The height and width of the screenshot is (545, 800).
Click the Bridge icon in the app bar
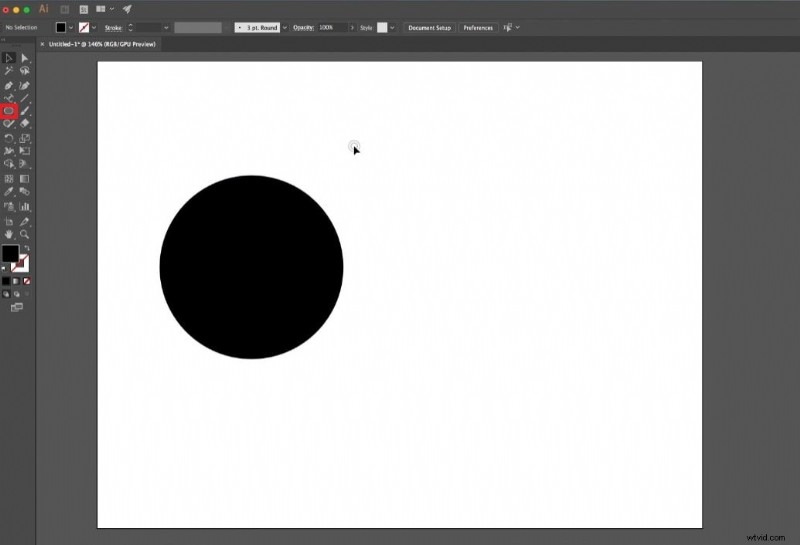click(65, 9)
